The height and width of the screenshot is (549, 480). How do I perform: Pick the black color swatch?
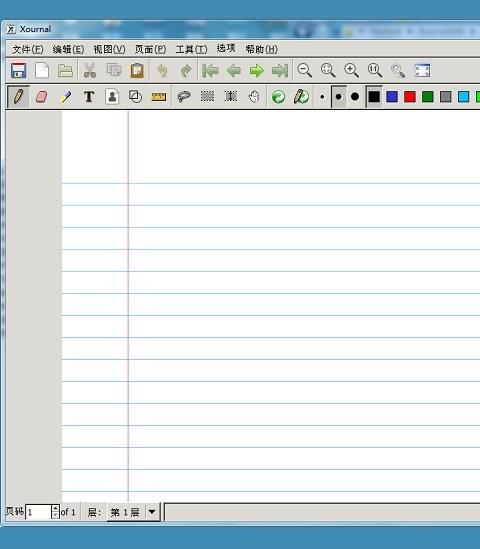(374, 97)
